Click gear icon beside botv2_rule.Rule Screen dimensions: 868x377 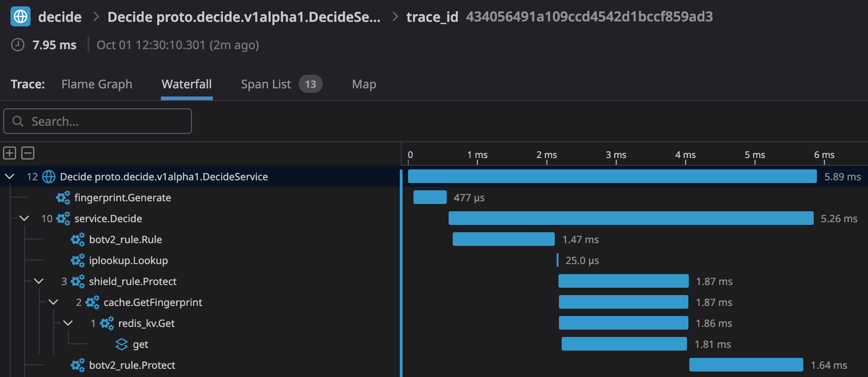click(x=78, y=239)
